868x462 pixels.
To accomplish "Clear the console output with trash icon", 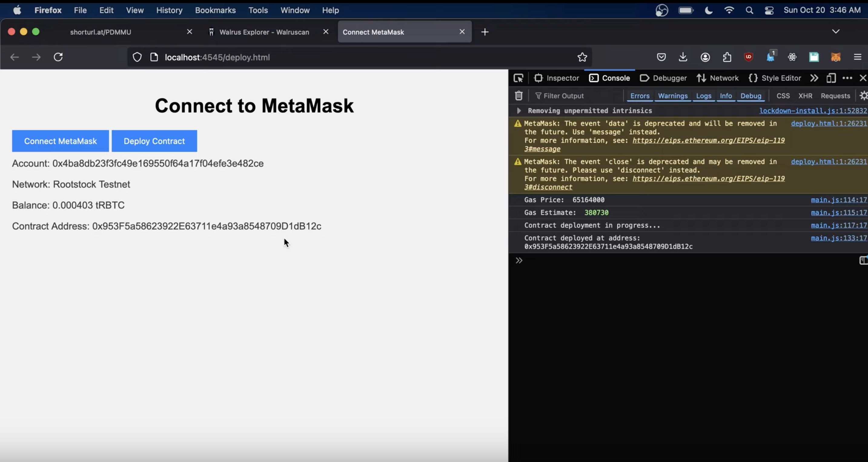I will (x=518, y=96).
